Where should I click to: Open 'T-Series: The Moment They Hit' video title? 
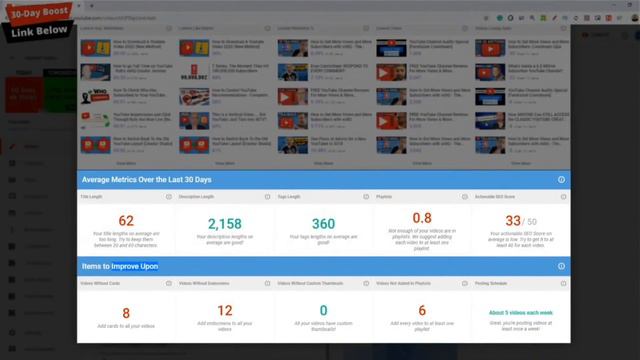click(x=240, y=68)
